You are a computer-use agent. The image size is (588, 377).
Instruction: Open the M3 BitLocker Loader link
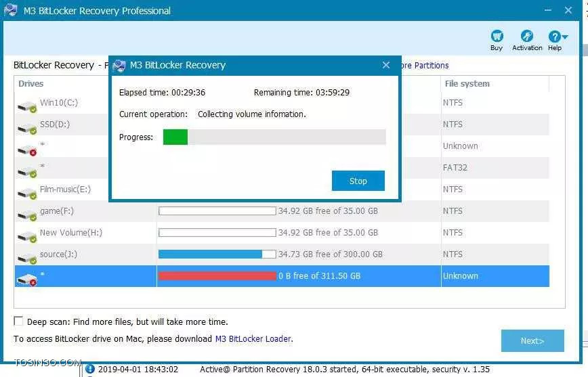coord(253,339)
